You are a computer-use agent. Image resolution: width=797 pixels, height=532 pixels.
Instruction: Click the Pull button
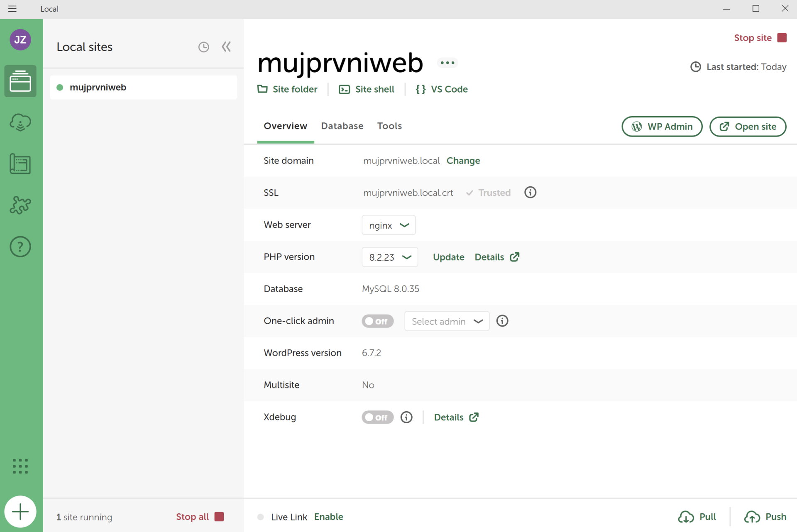697,517
